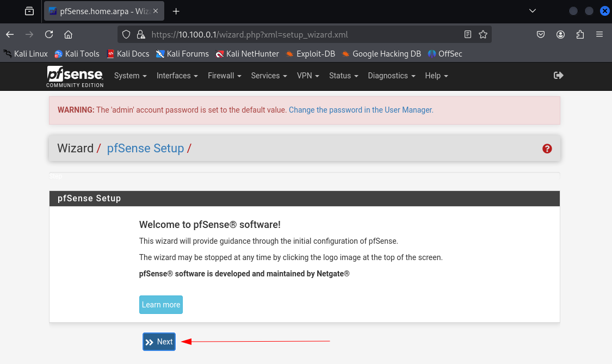Open the Kali NetHunter bookmark
Image resolution: width=612 pixels, height=364 pixels.
[x=247, y=54]
